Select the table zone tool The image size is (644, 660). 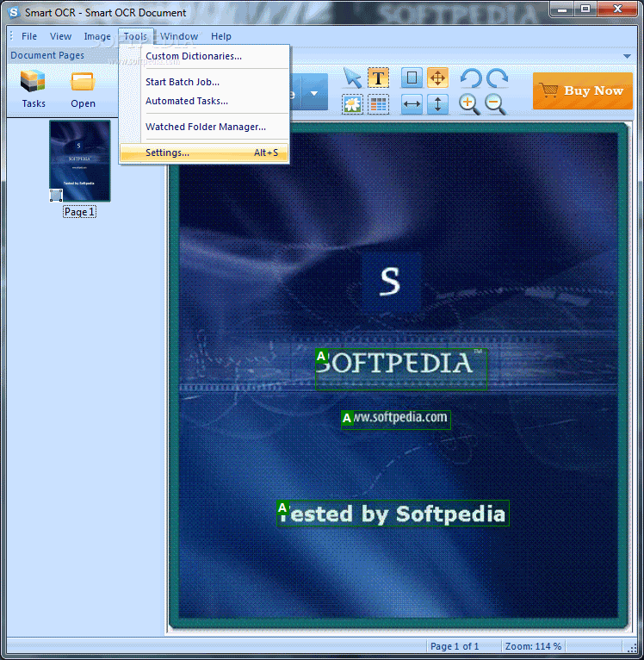pyautogui.click(x=378, y=104)
